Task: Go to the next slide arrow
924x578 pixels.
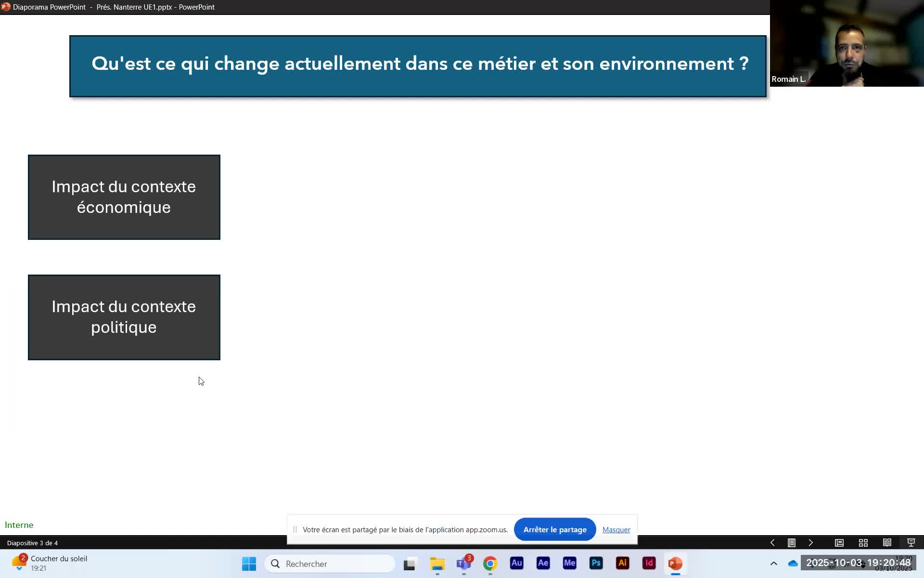Action: [x=811, y=543]
